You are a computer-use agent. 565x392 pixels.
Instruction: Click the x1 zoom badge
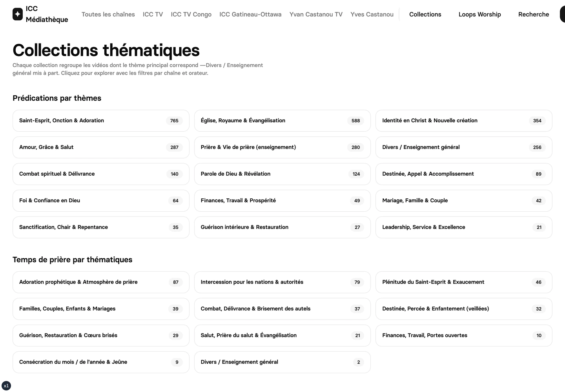coord(6,386)
